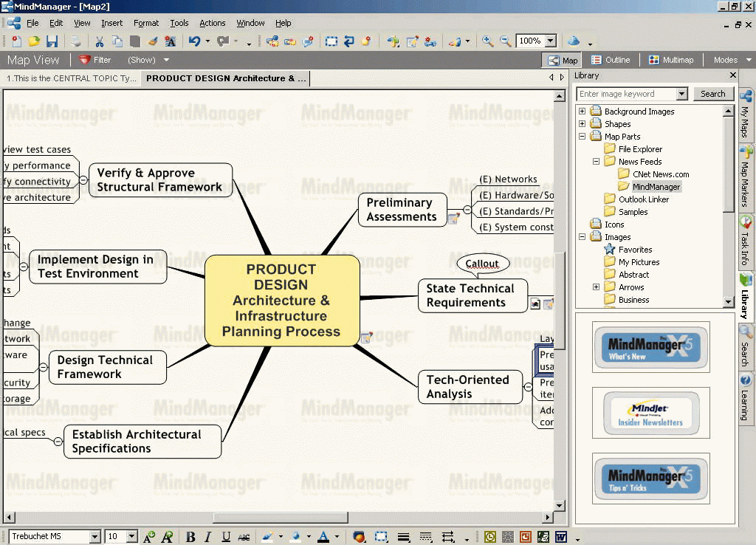Apply bold formatting
The height and width of the screenshot is (545, 756).
click(190, 537)
